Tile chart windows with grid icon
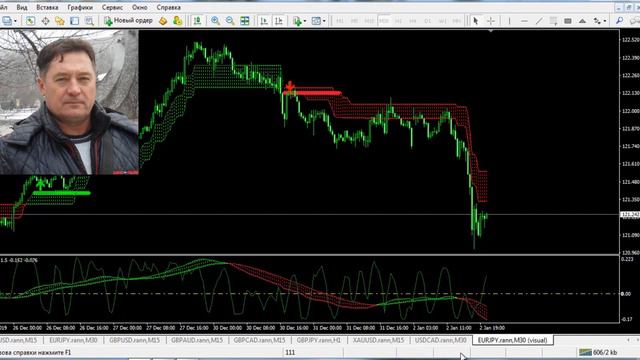The width and height of the screenshot is (640, 360). point(245,21)
